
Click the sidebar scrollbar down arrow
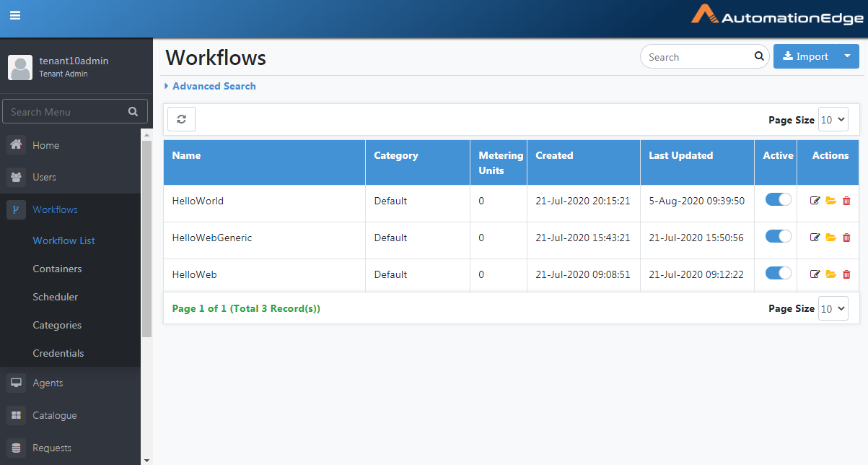pos(146,459)
